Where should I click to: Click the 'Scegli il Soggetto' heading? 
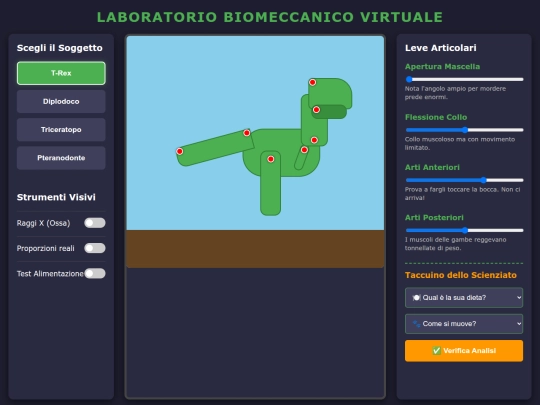[60, 48]
